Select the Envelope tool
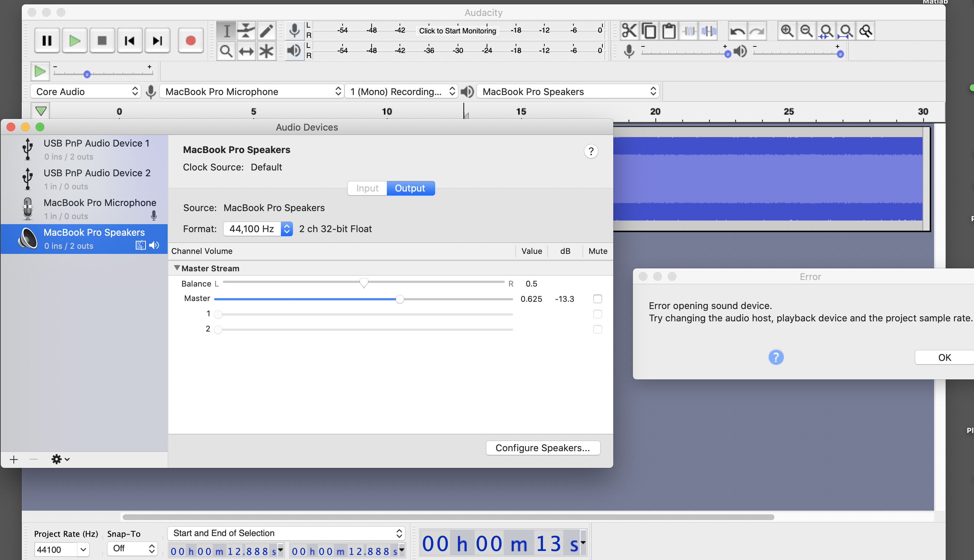The image size is (974, 560). (x=246, y=31)
